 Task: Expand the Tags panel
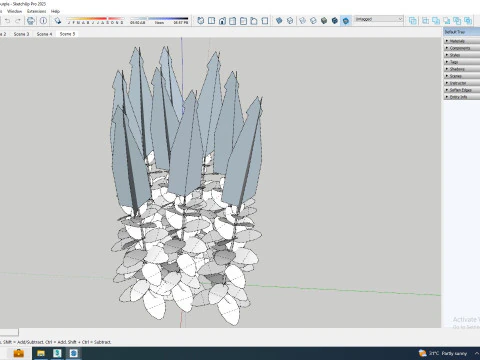coord(462,62)
